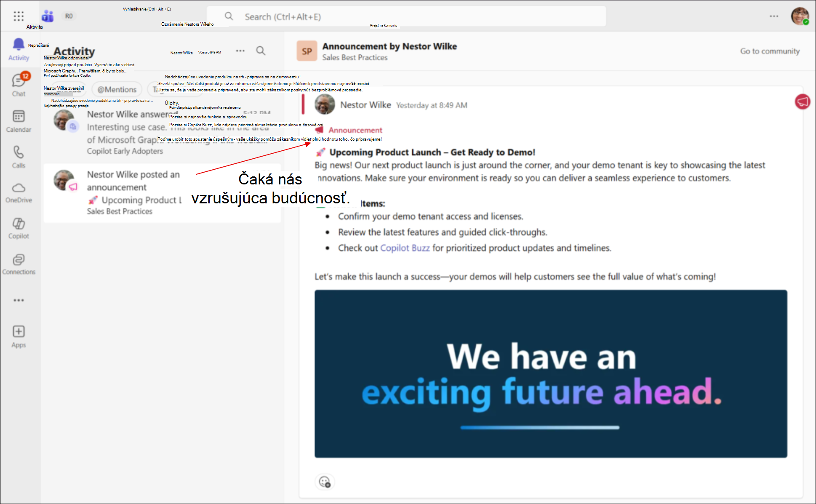Click the SP community avatar
The width and height of the screenshot is (816, 504).
(307, 51)
